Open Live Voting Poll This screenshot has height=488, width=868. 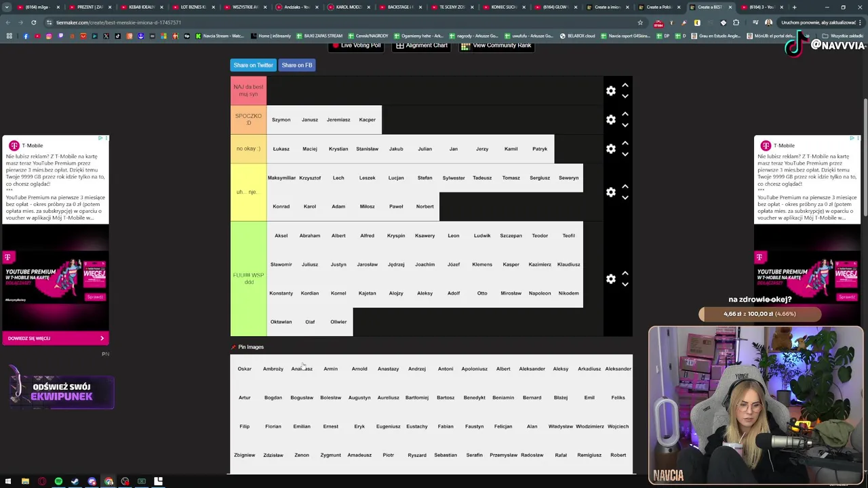coord(357,46)
